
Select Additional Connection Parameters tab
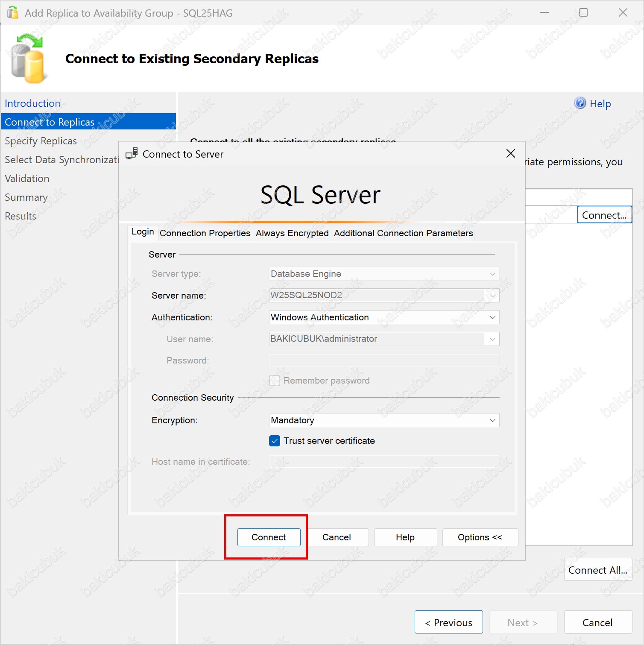[403, 233]
